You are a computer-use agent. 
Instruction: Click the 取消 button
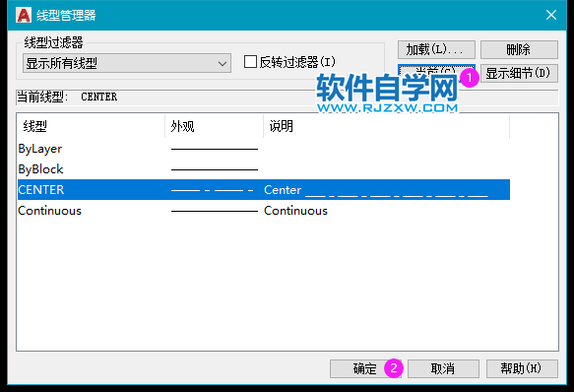(x=443, y=368)
